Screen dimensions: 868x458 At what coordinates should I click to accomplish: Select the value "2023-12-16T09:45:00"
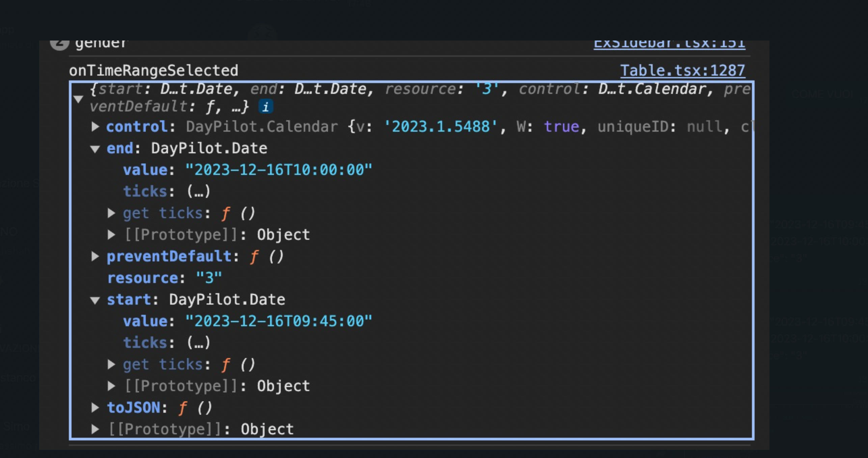[x=279, y=321]
